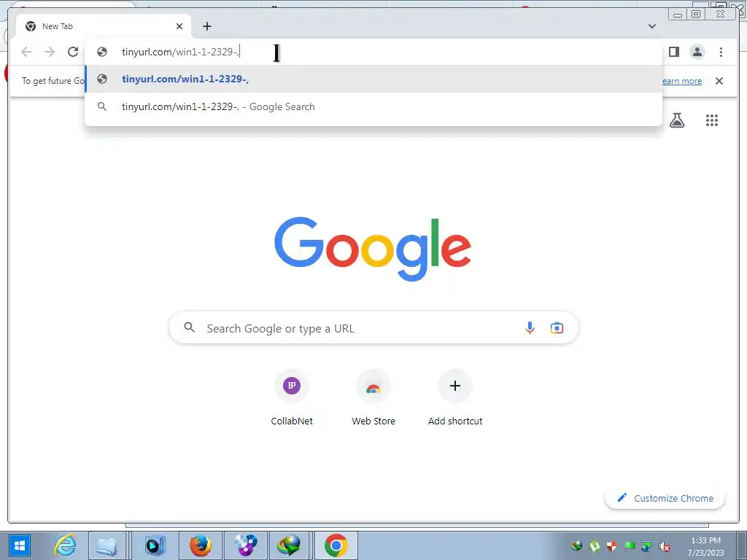Open the taskbar clock showing 1:33 PM

[705, 546]
